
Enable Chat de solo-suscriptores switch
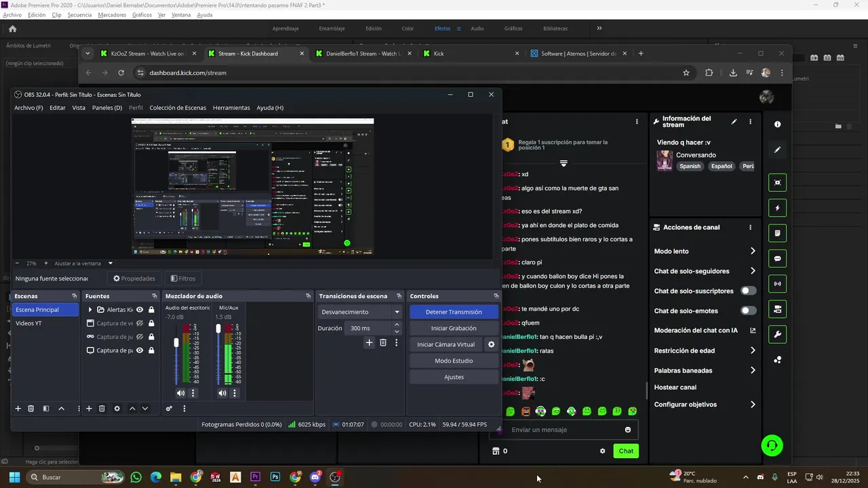pos(748,291)
